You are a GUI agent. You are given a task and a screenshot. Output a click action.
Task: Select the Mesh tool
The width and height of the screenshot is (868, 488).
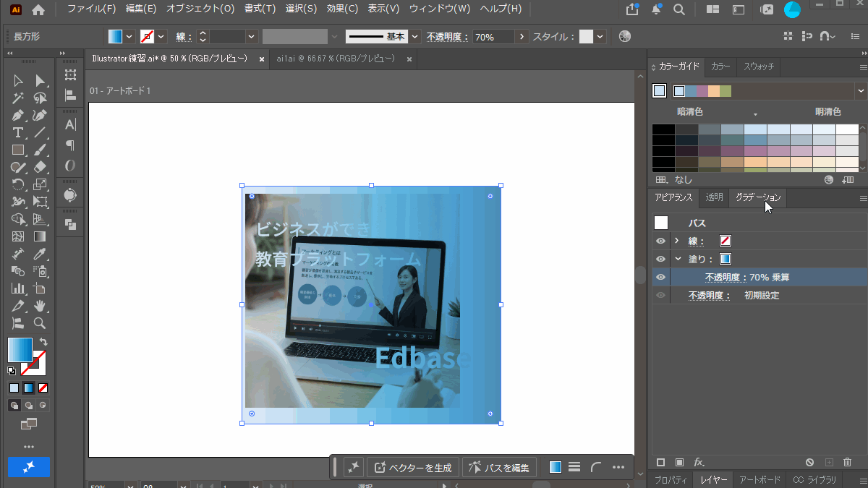[18, 236]
